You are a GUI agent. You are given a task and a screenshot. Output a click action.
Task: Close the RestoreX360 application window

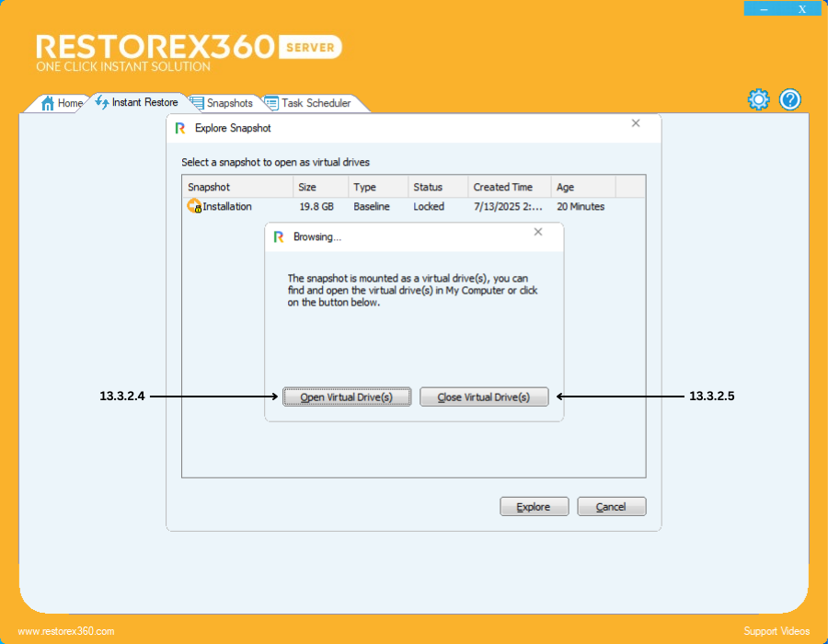point(802,9)
